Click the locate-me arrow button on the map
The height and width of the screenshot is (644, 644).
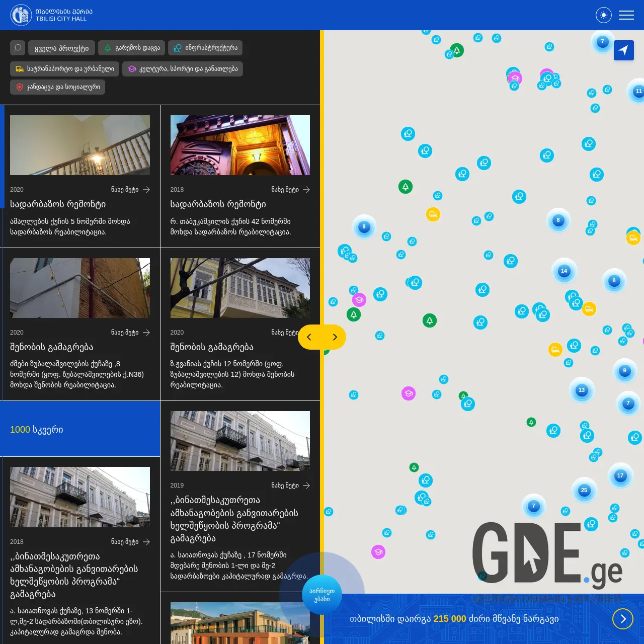coord(624,50)
